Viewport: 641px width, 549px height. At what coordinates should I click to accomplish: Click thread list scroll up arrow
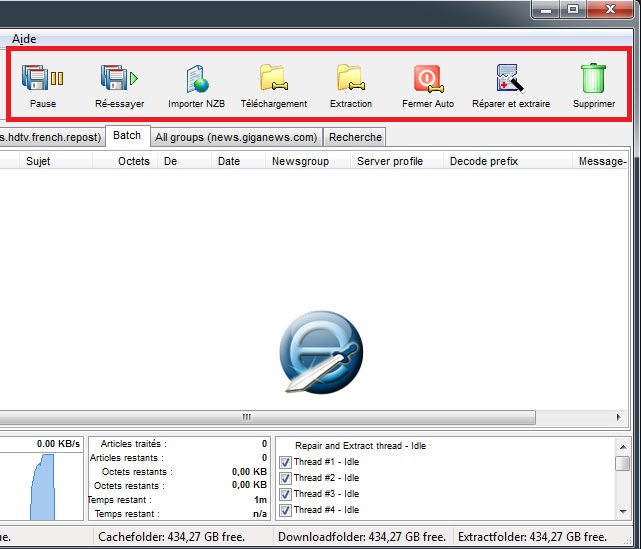pyautogui.click(x=623, y=447)
